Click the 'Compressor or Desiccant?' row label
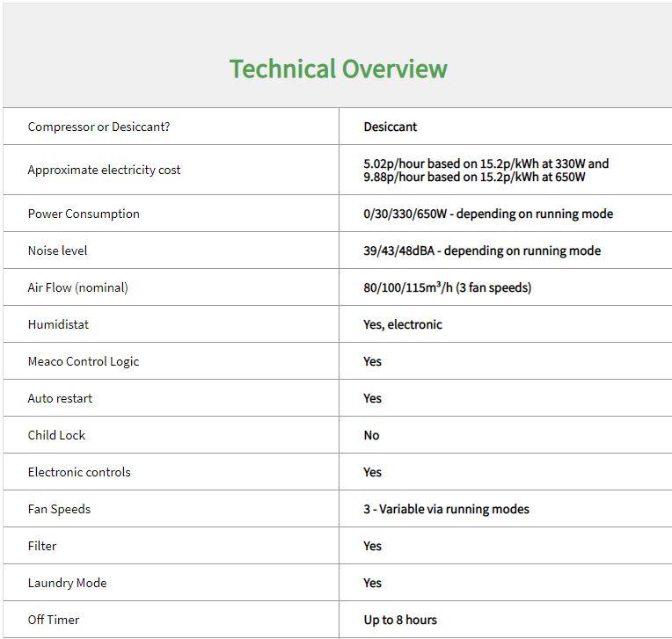Viewport: 672px width, 639px height. click(99, 127)
